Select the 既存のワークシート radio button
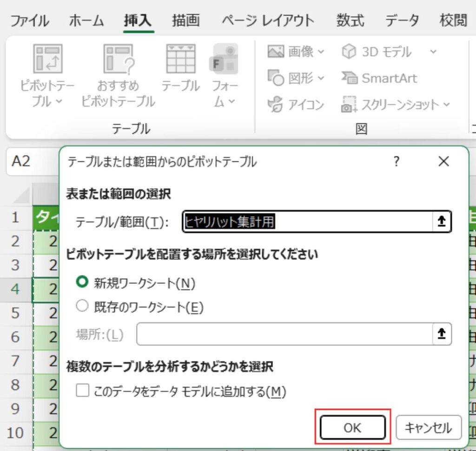 coord(82,306)
